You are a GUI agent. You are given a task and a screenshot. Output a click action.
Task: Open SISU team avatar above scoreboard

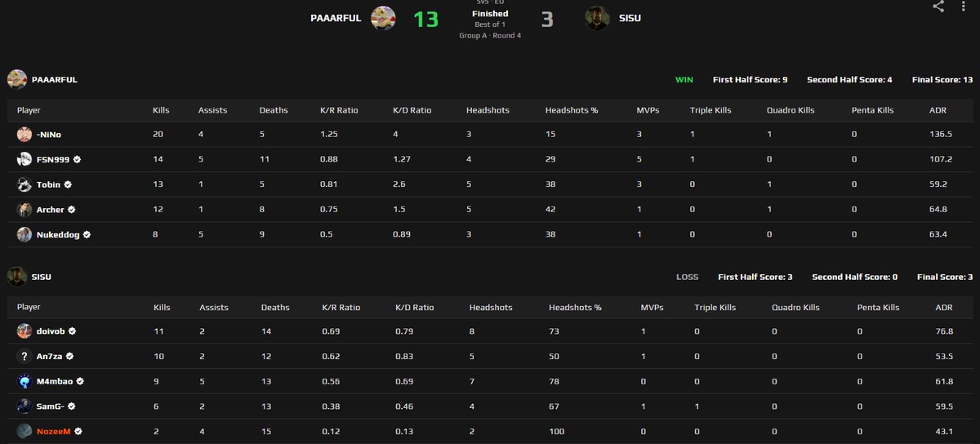click(17, 277)
